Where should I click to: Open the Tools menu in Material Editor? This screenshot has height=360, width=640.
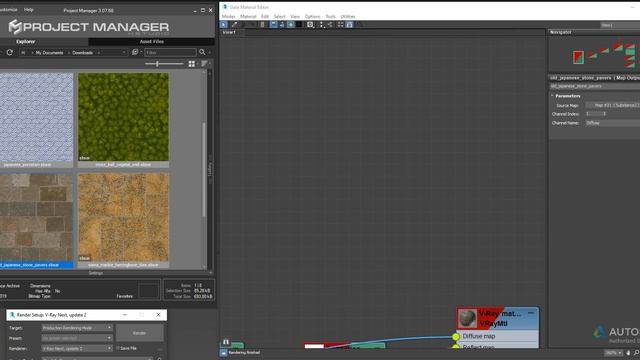click(330, 16)
